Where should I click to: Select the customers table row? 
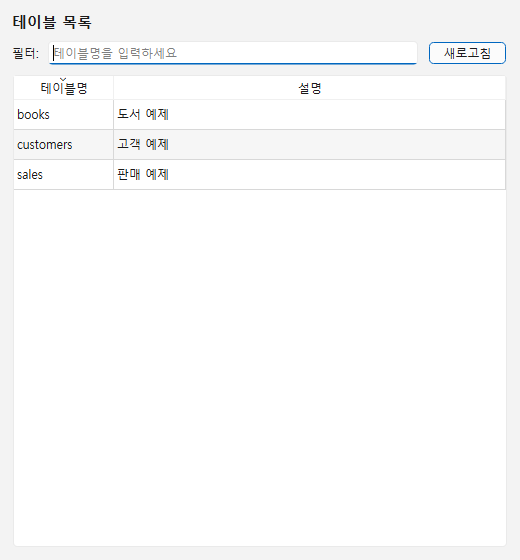[260, 145]
